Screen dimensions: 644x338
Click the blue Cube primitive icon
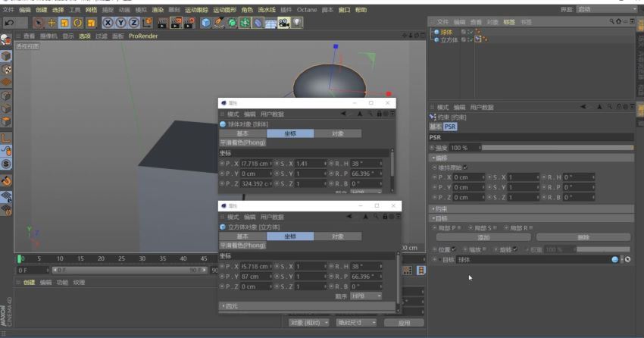(x=206, y=23)
